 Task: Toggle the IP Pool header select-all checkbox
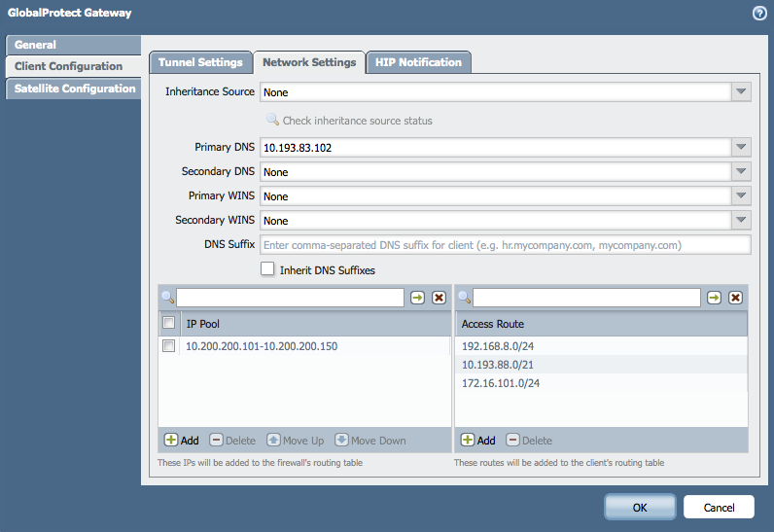pos(169,323)
